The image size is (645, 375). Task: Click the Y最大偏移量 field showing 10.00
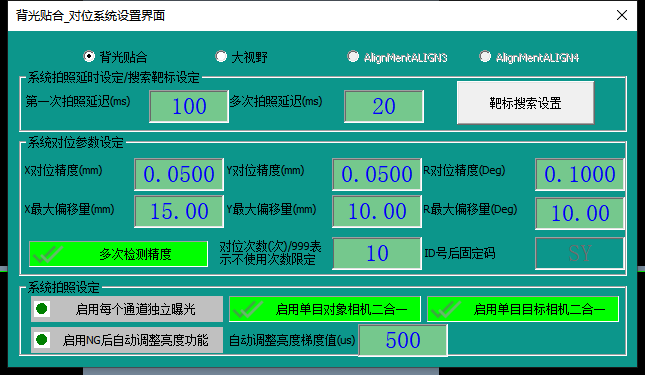pyautogui.click(x=377, y=212)
